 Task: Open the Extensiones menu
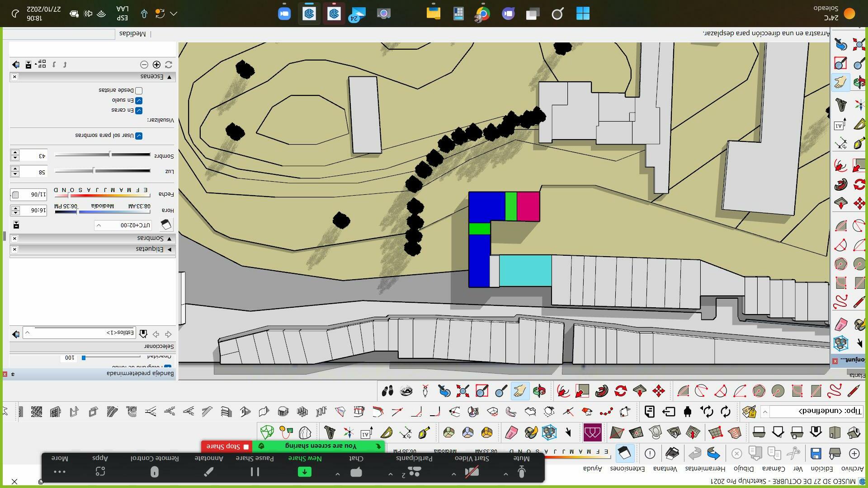coord(627,469)
